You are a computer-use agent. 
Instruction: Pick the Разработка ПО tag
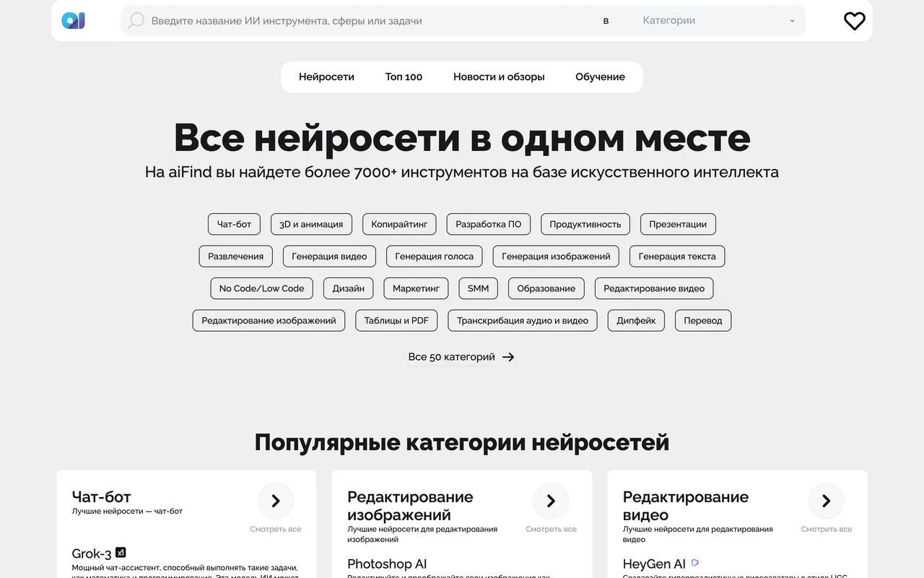click(x=489, y=224)
